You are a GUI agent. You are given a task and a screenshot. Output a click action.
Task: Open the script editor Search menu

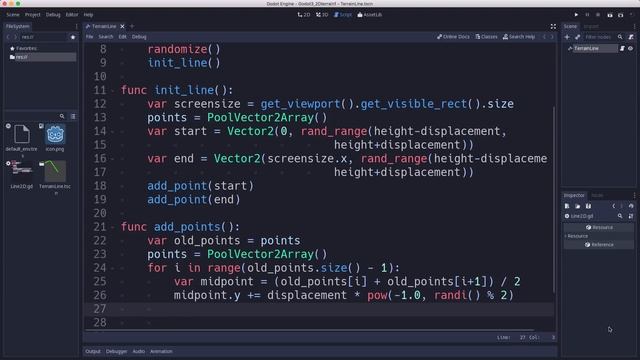pyautogui.click(x=106, y=37)
